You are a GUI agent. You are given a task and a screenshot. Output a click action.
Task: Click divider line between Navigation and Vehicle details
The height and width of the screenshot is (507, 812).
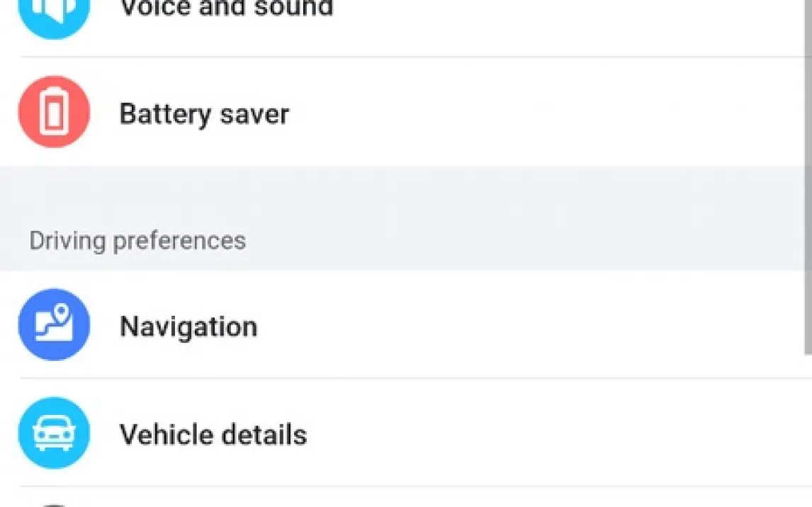point(411,378)
